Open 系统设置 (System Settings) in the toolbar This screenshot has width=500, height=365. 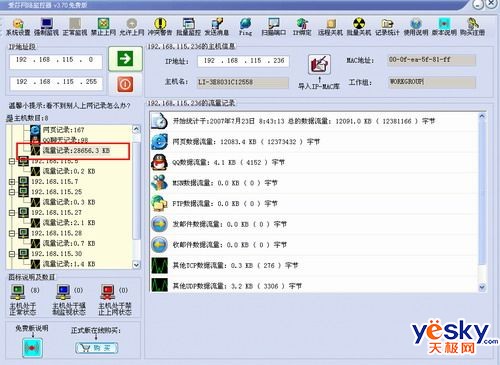pos(18,27)
